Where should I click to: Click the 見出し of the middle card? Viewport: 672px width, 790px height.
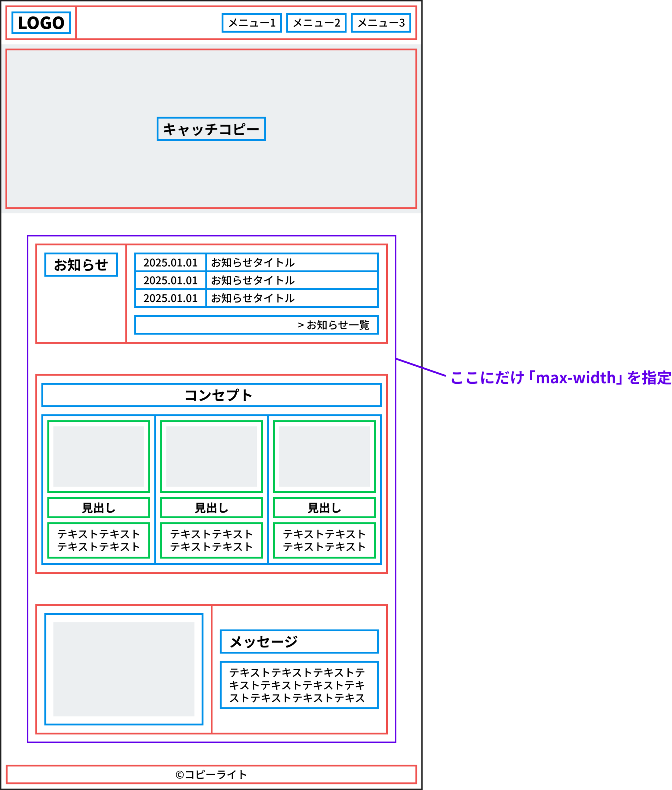tap(211, 508)
